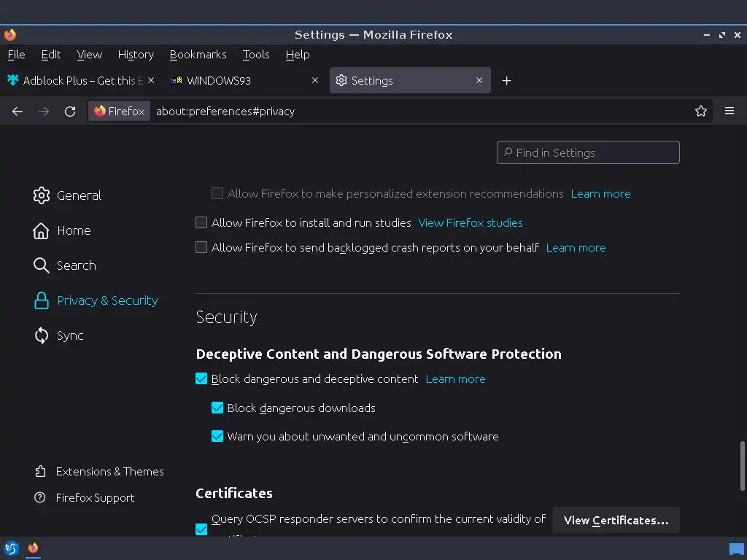Click the View Certificates button

(616, 521)
